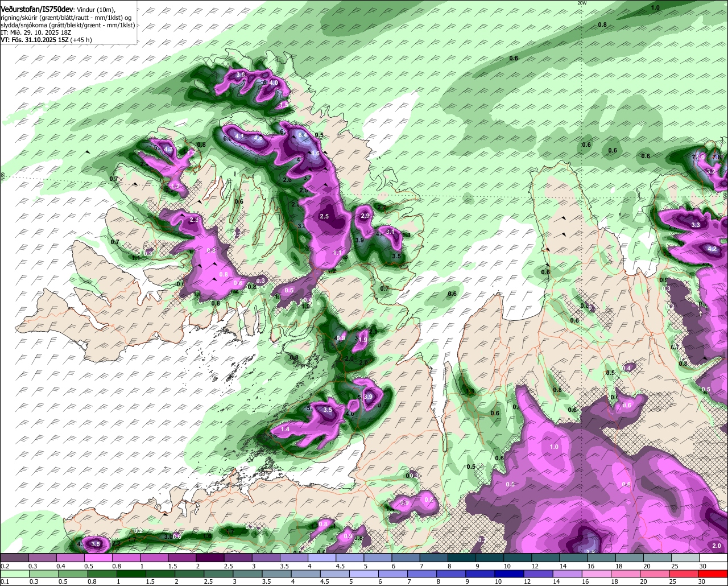Select the medium green 0.5 rain legend swatch
The height and width of the screenshot is (586, 728).
[x=73, y=573]
